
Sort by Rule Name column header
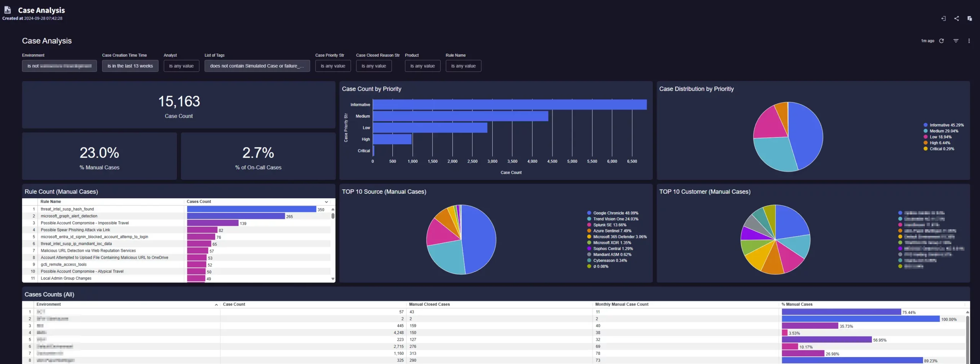pos(51,202)
